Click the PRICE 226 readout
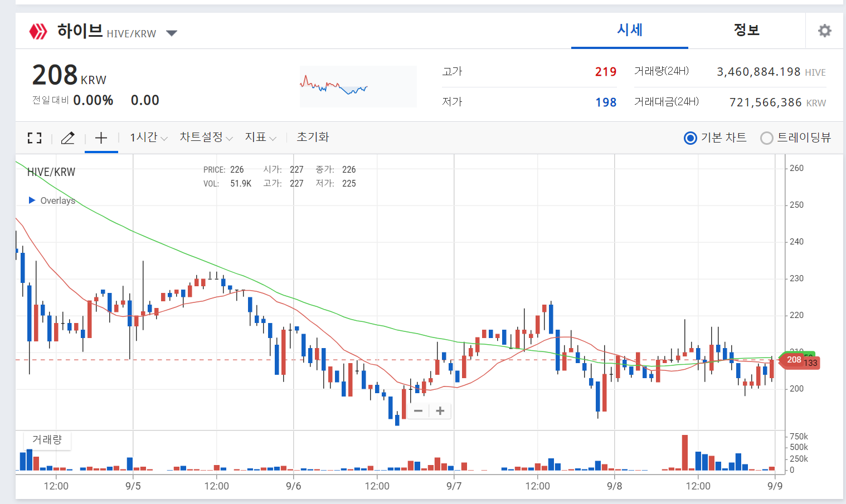This screenshot has width=846, height=504. (223, 169)
